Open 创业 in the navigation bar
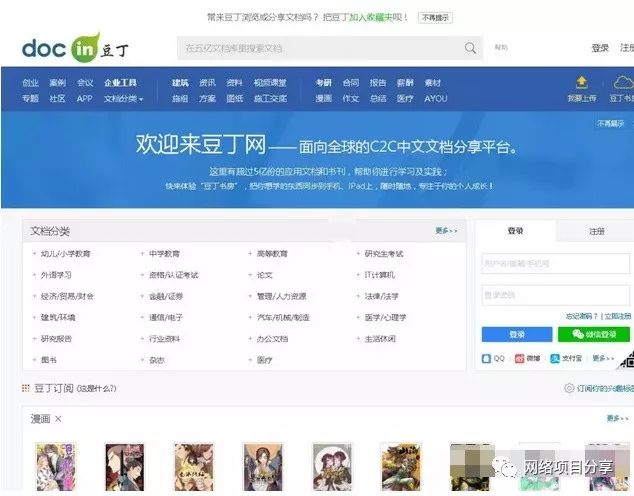Viewport: 634px width, 496px height. pyautogui.click(x=30, y=83)
